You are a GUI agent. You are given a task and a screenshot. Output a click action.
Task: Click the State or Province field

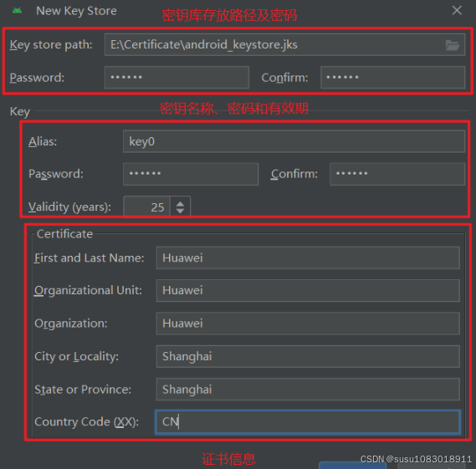tap(308, 390)
